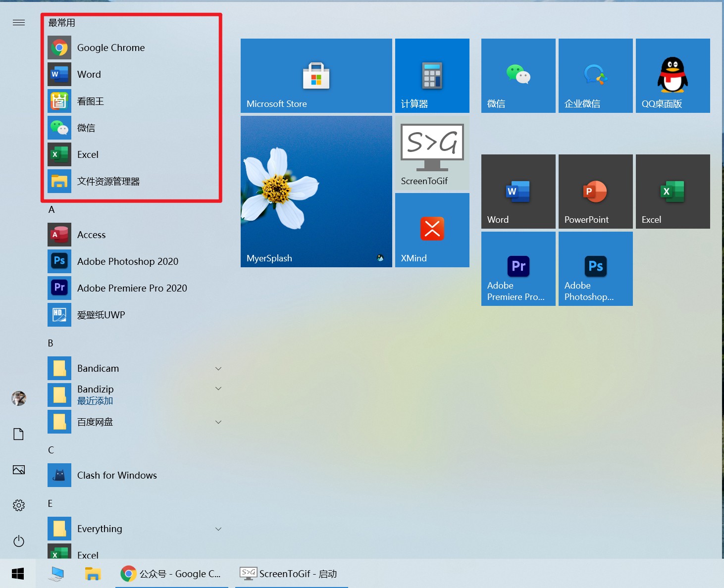724x588 pixels.
Task: Open the Word pinned tile
Action: click(x=518, y=192)
